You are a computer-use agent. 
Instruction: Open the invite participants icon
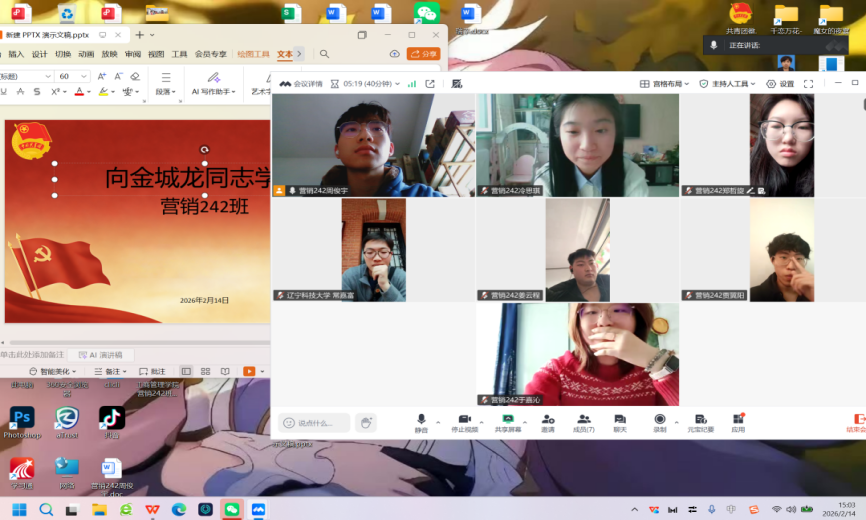pyautogui.click(x=548, y=420)
